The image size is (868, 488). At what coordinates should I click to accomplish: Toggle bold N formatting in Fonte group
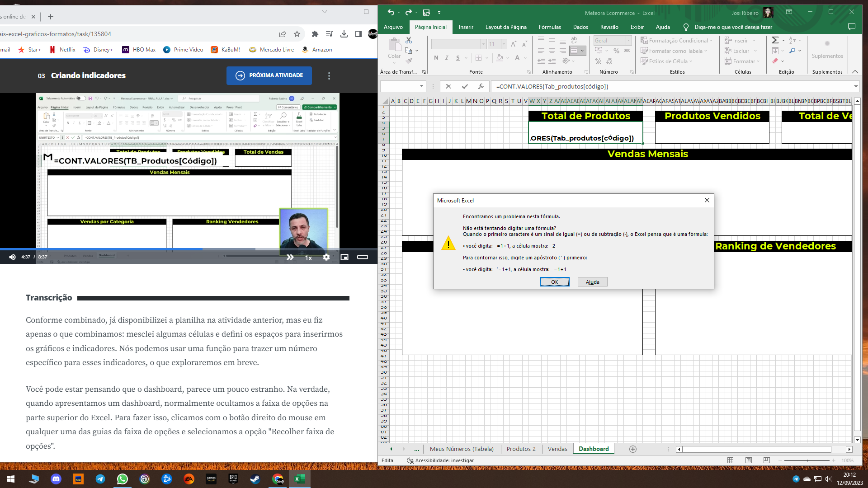coord(436,58)
